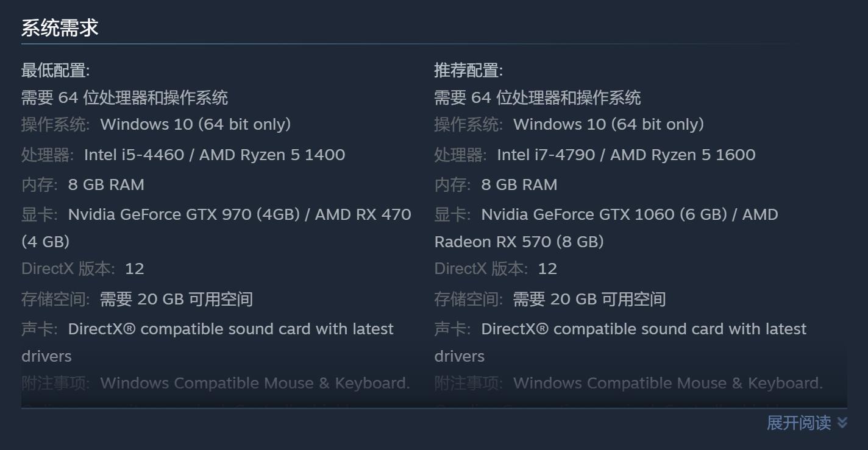Click 需要 20 GB 可用空间 under 推荐配置
The width and height of the screenshot is (868, 450).
pos(589,299)
